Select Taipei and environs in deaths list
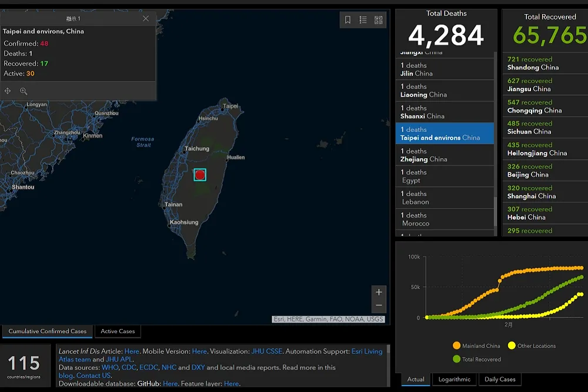 point(445,133)
